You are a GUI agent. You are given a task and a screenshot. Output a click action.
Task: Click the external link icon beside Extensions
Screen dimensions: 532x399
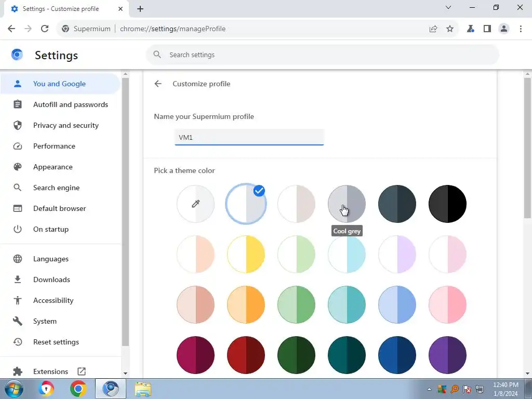[82, 371]
